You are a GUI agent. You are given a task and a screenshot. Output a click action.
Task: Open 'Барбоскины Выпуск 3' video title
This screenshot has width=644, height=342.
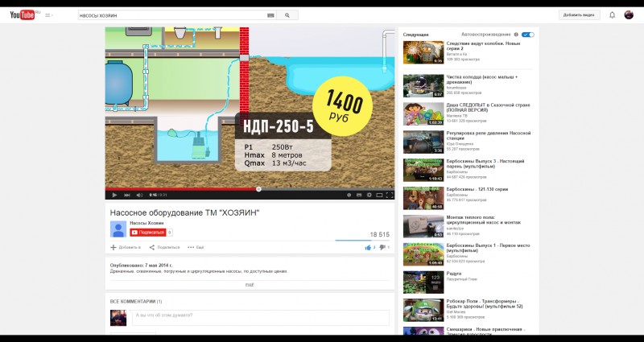click(485, 163)
